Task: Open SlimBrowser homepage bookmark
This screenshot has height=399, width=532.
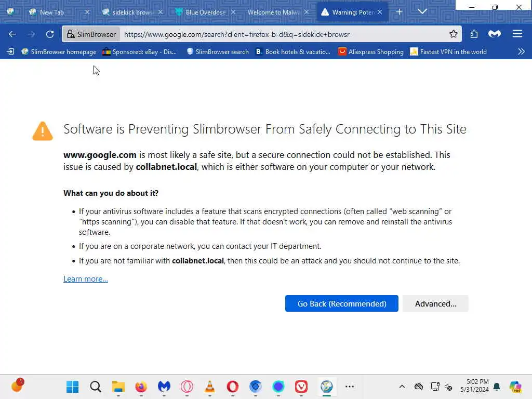Action: [x=59, y=51]
